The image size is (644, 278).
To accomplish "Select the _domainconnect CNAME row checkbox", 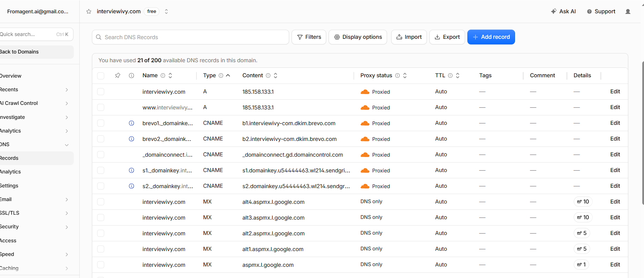I will [x=101, y=155].
